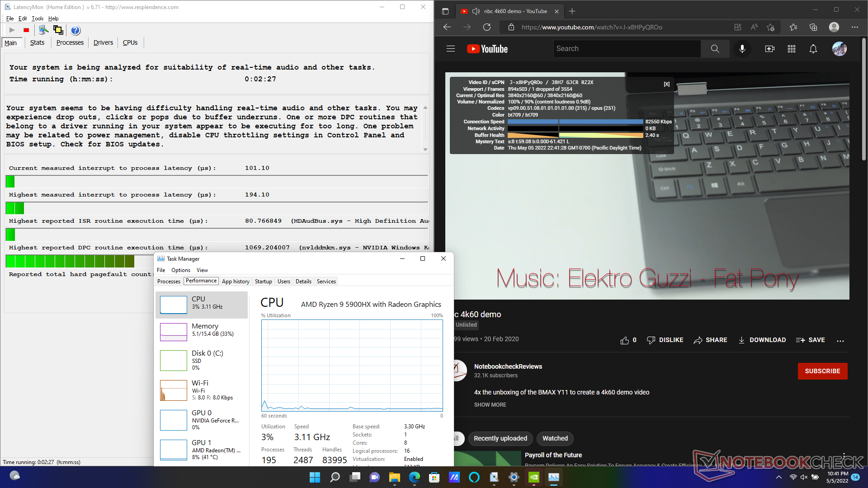Click the green Start monitoring play icon
This screenshot has width=868, height=488.
coord(12,30)
